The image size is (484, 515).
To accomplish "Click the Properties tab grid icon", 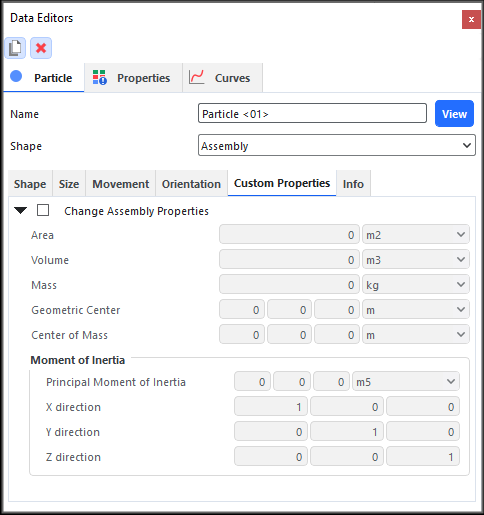I will [100, 77].
